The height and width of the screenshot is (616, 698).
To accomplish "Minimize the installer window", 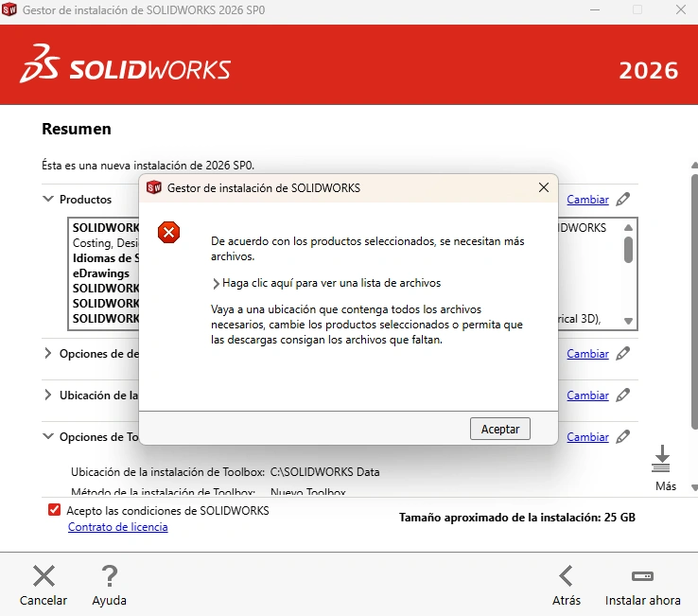I will (595, 9).
